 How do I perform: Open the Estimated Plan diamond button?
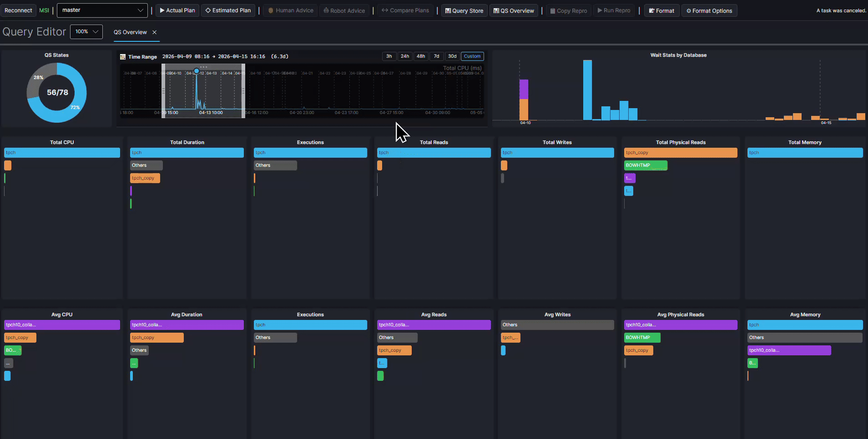click(x=228, y=10)
